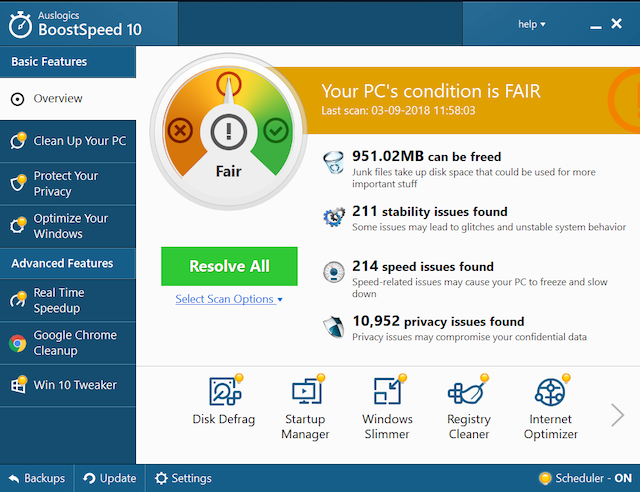
Task: Click the Windows Slimmer label
Action: click(387, 426)
